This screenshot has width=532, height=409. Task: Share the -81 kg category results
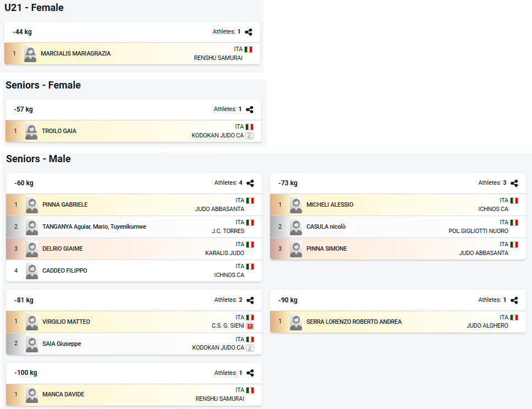click(x=250, y=300)
